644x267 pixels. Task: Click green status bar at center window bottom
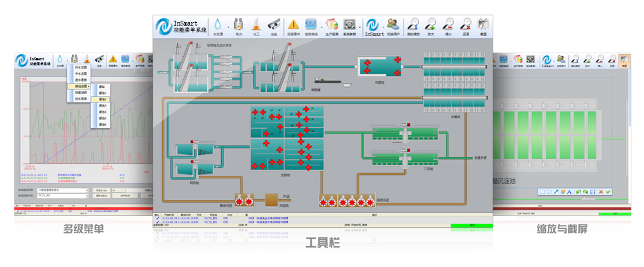pos(471,225)
